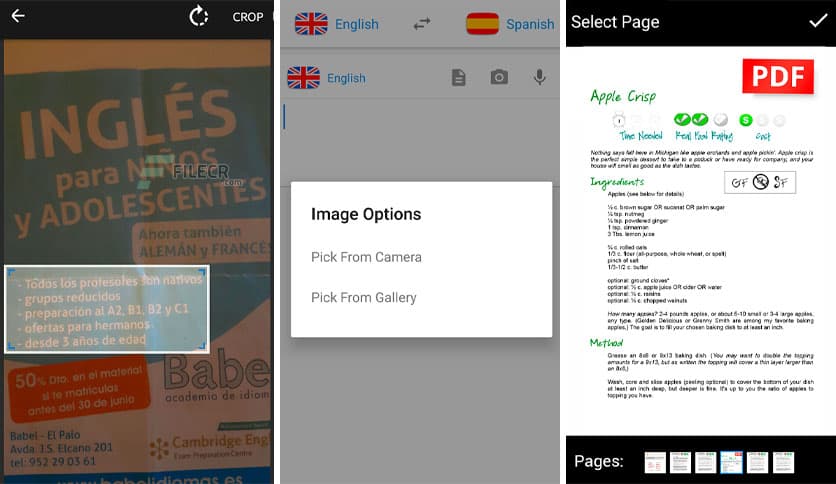Tap the UK flag in the top language bar
Viewport: 836px width, 484px height.
tap(311, 24)
